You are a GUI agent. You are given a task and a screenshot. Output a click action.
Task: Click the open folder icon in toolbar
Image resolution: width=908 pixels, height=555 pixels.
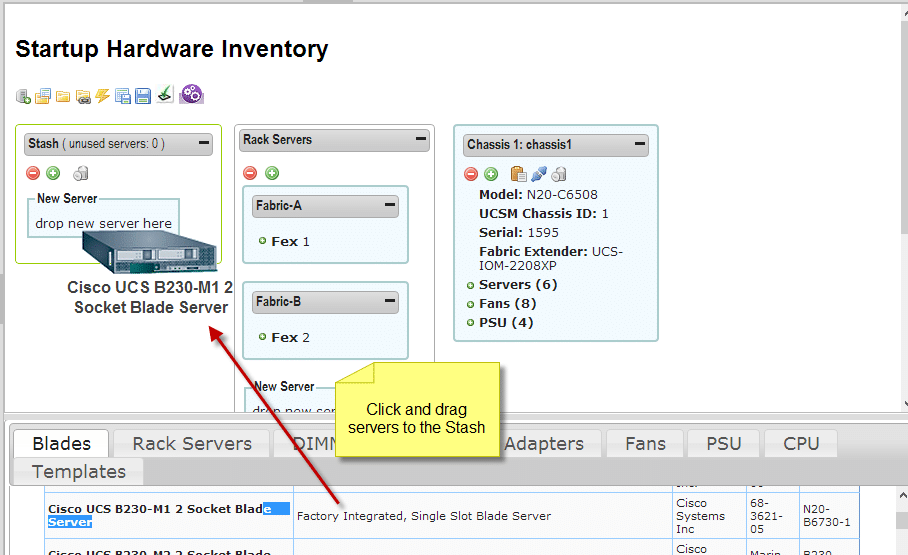(x=63, y=96)
